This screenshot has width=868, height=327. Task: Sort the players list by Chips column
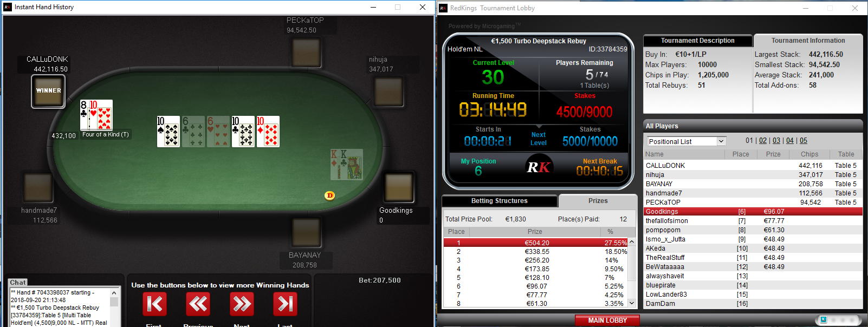[809, 154]
